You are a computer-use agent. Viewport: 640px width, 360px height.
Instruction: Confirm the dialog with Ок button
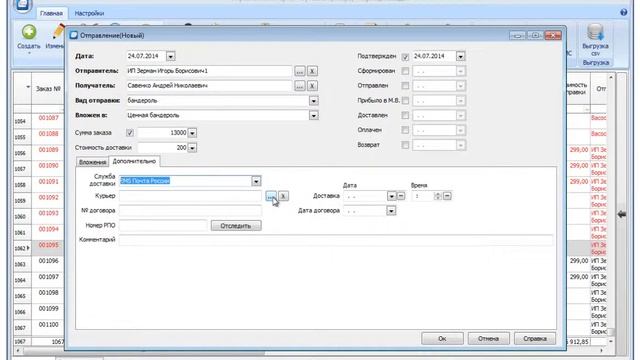(x=442, y=338)
